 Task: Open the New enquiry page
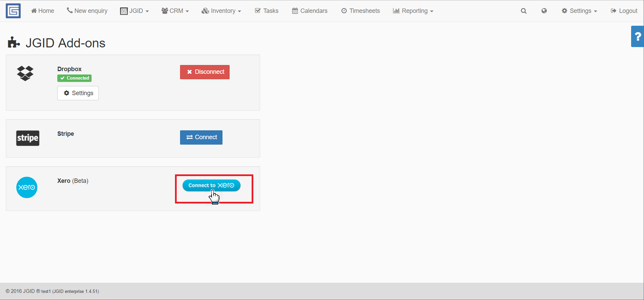87,11
